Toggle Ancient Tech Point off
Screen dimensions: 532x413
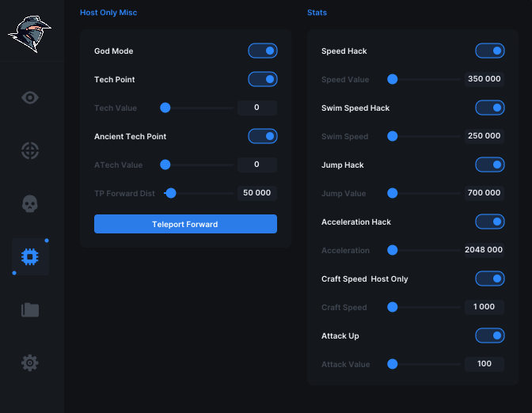pyautogui.click(x=263, y=136)
